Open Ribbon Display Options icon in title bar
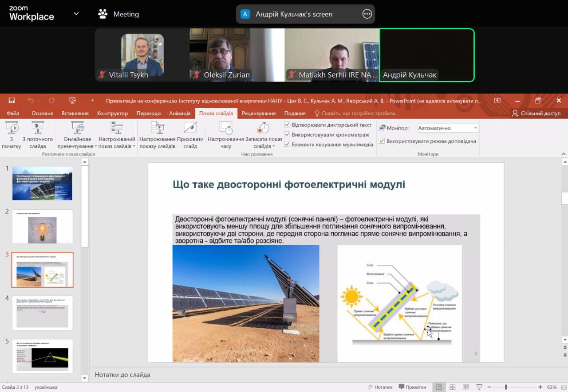Screen dimensions: 568x392 (497, 101)
